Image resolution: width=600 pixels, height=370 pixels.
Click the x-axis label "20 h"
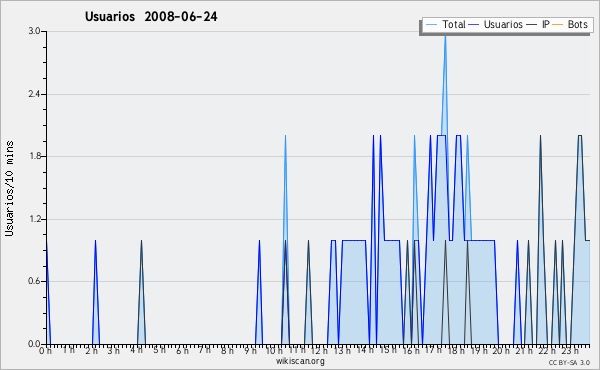click(502, 351)
